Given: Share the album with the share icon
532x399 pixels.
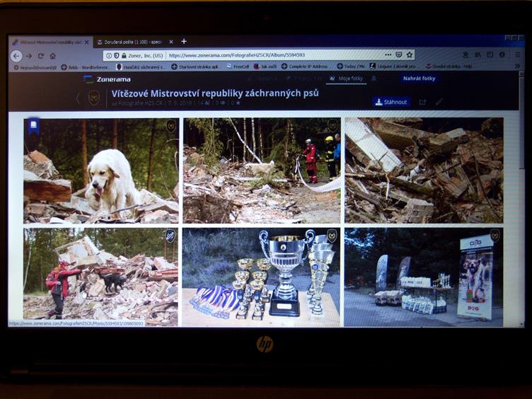Looking at the screenshot, I should (x=422, y=102).
